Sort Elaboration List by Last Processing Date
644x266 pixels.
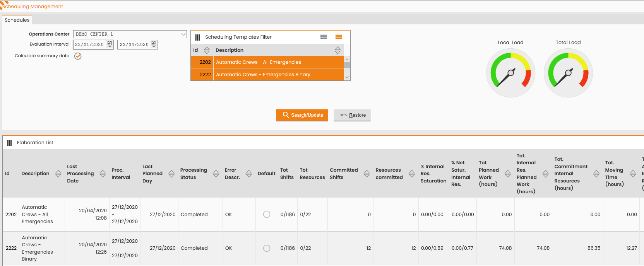tap(103, 174)
